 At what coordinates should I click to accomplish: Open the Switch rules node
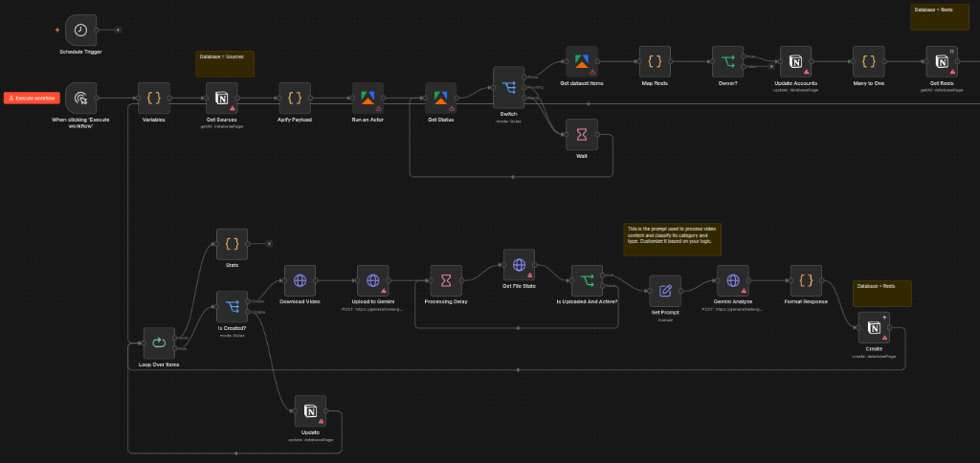pyautogui.click(x=509, y=87)
